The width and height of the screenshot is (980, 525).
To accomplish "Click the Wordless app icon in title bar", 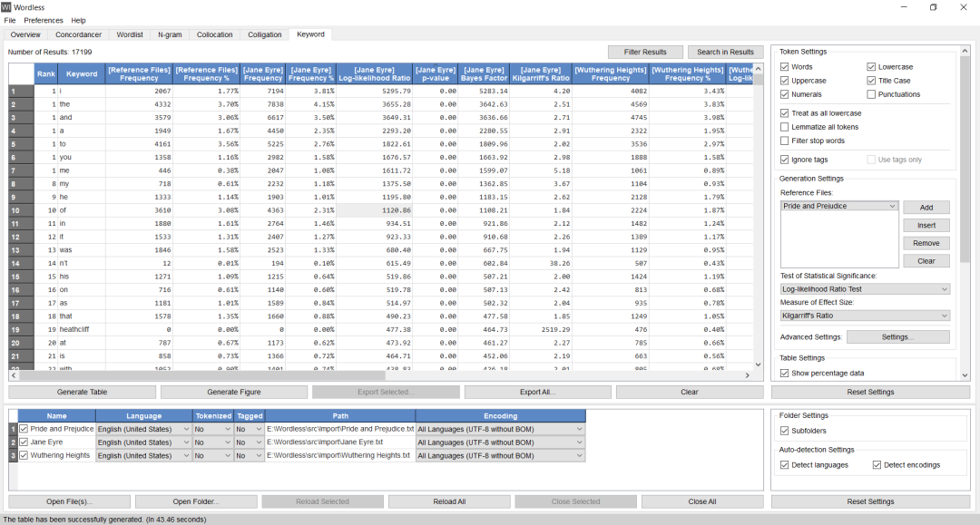I will point(6,7).
